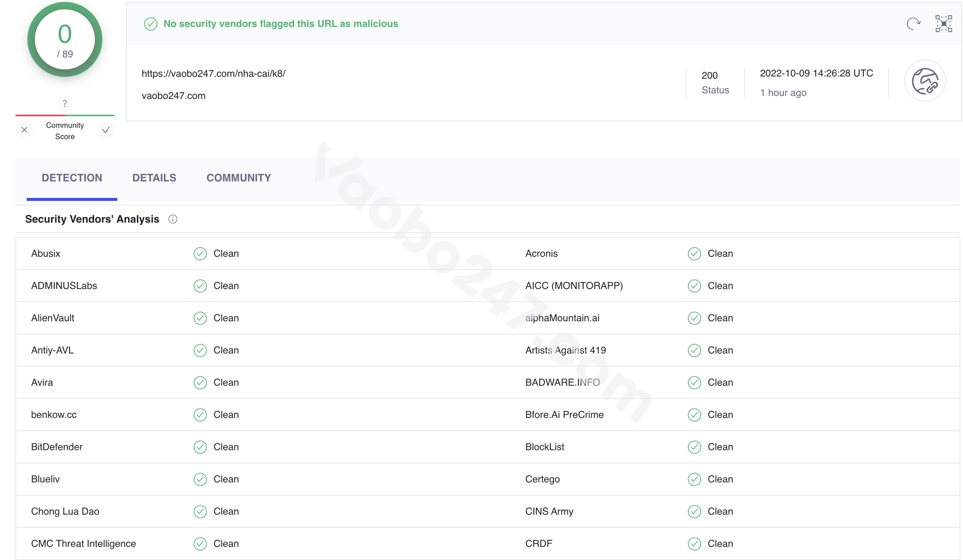Viewport: 963px width, 560px height.
Task: Click the 200 status code
Action: [709, 76]
